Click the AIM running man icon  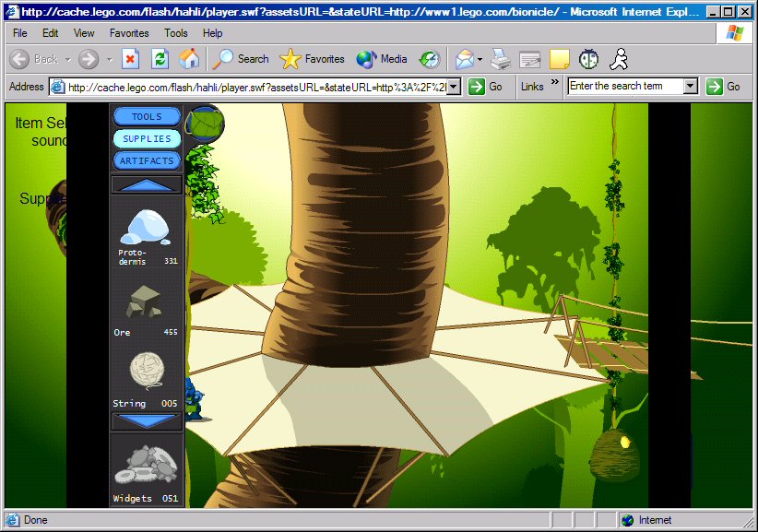tap(619, 59)
